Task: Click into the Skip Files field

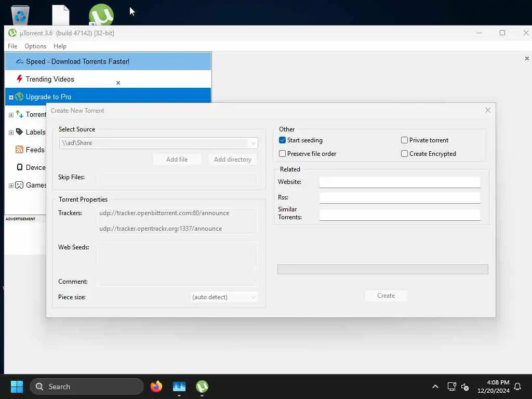Action: tap(177, 178)
